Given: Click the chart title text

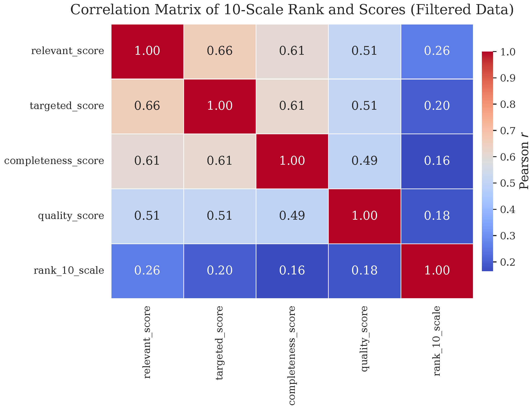Looking at the screenshot, I should point(292,10).
